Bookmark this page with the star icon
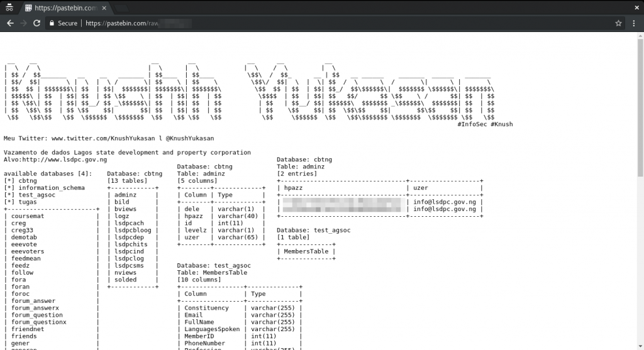This screenshot has height=350, width=644. 618,23
